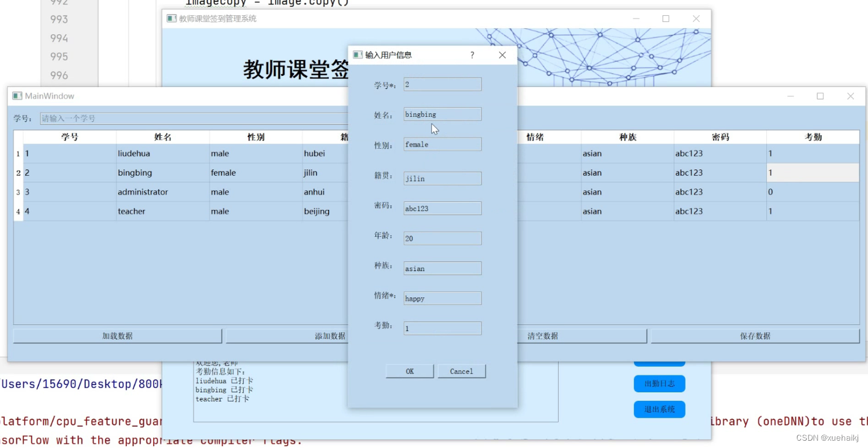Click bingbing's 考勤 cell in the table
Screen dimensions: 868x448
(x=813, y=173)
